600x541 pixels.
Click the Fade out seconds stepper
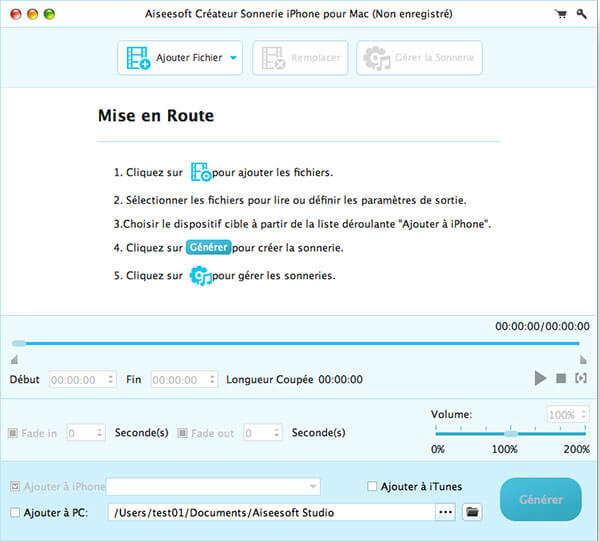coord(277,433)
